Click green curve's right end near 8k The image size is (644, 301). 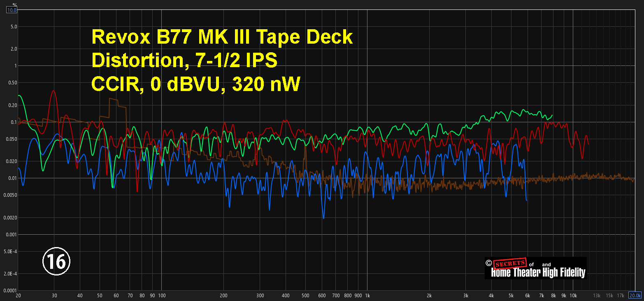[552, 115]
